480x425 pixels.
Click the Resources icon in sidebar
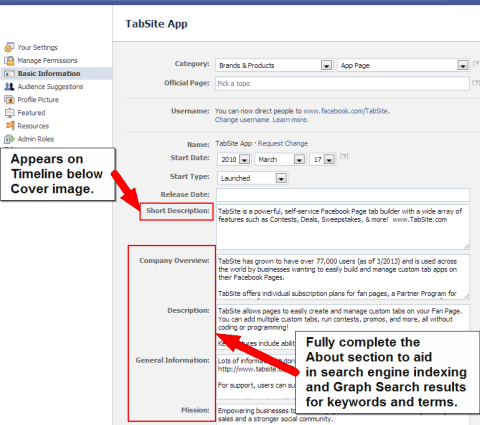click(10, 126)
